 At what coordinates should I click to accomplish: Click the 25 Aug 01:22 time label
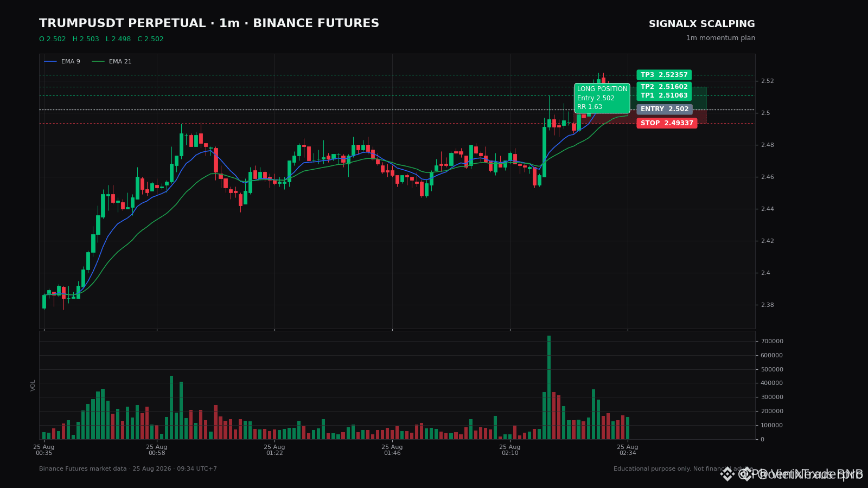pos(275,450)
